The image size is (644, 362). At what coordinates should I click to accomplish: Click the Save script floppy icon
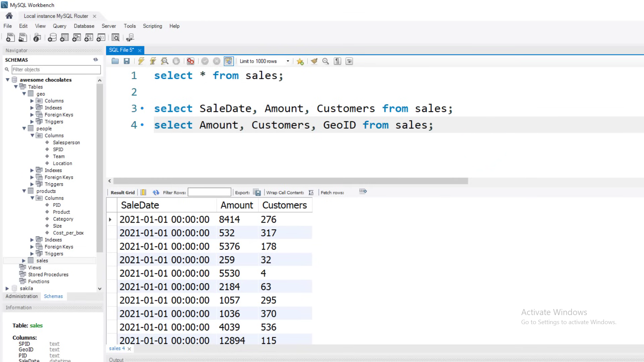126,61
